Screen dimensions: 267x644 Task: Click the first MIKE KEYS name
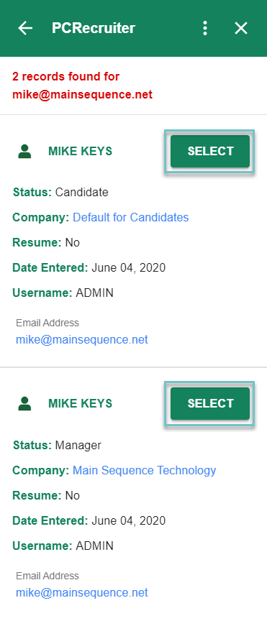[x=80, y=151]
